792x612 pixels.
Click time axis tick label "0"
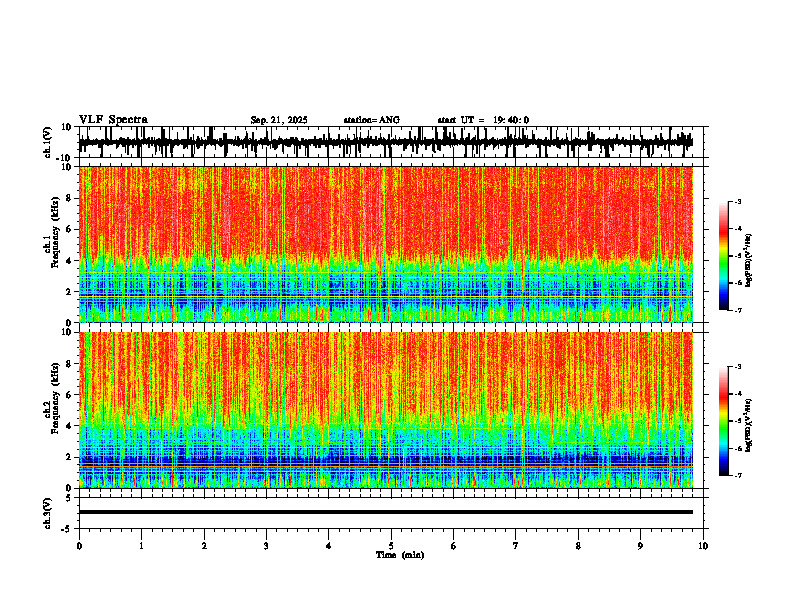[79, 546]
